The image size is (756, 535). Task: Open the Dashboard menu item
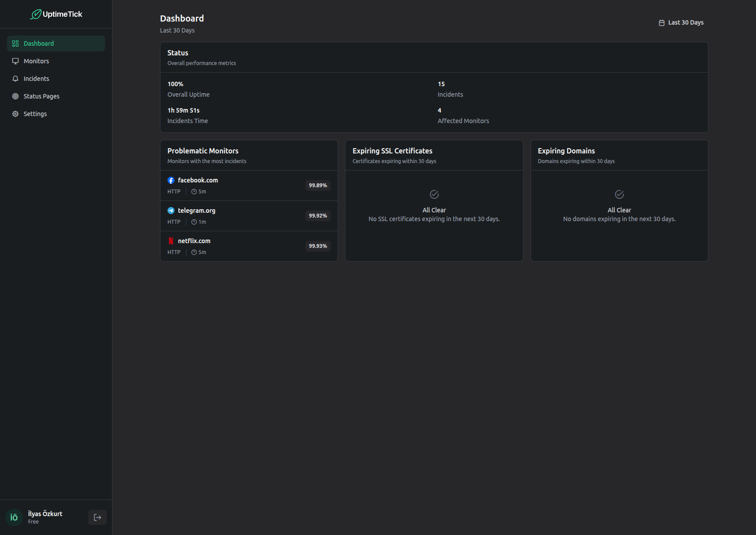tap(56, 44)
